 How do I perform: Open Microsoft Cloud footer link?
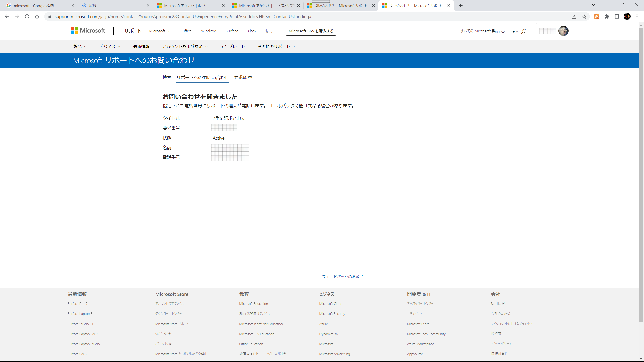tap(331, 304)
